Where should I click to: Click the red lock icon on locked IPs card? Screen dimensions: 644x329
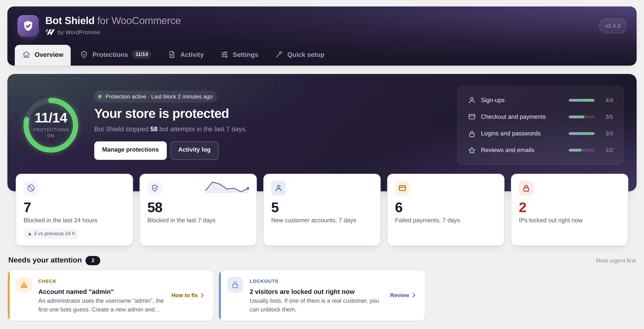(526, 188)
